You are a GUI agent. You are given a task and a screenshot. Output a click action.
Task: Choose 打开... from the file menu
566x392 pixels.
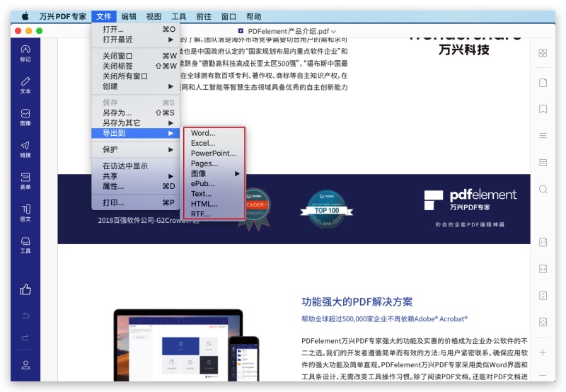[136, 29]
